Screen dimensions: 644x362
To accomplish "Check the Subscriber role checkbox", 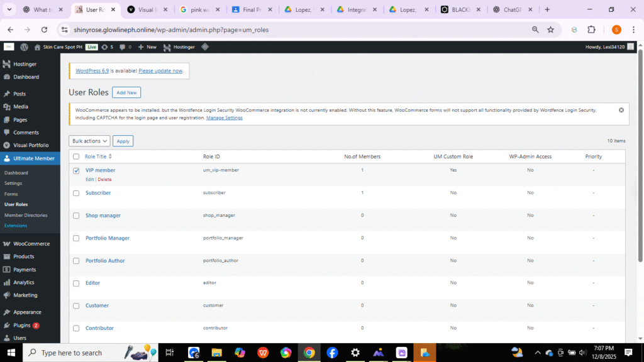I will [x=76, y=193].
